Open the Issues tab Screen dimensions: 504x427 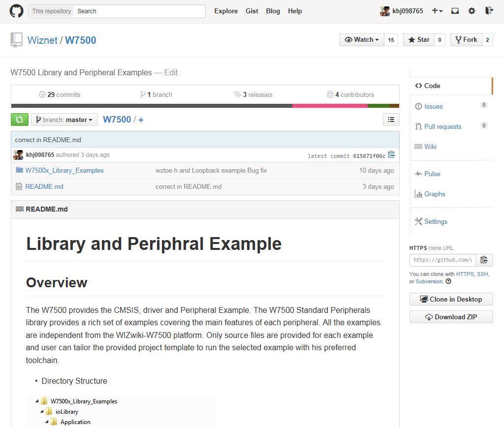433,106
